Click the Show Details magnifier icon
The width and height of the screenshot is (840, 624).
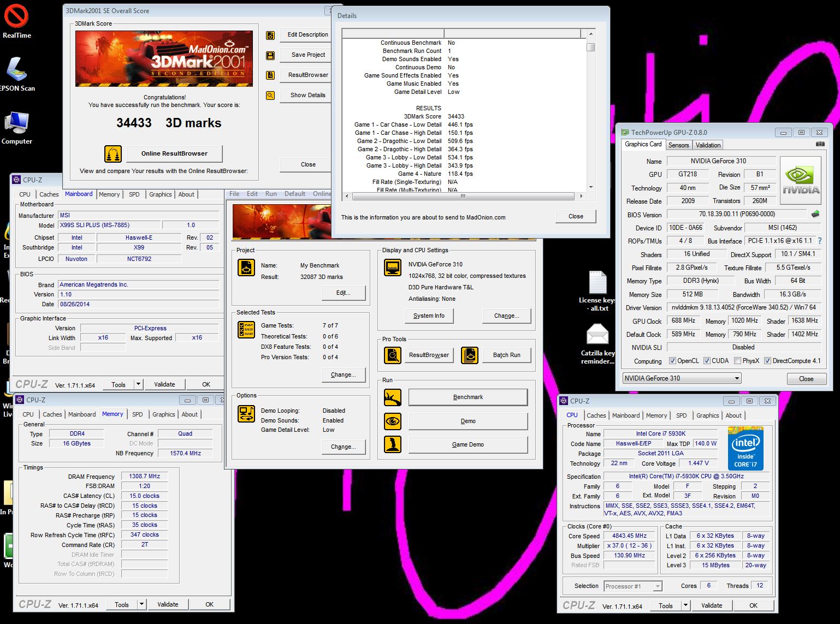pos(270,96)
